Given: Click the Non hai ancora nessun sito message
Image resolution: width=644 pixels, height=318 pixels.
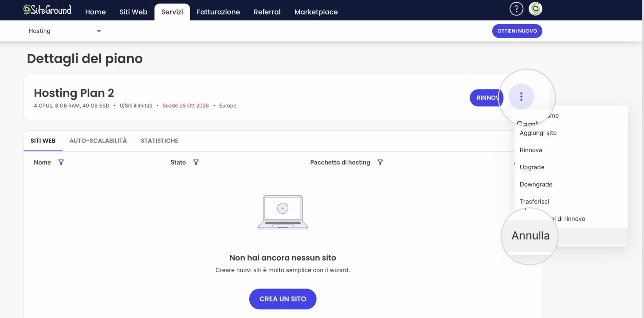Looking at the screenshot, I should [x=283, y=258].
